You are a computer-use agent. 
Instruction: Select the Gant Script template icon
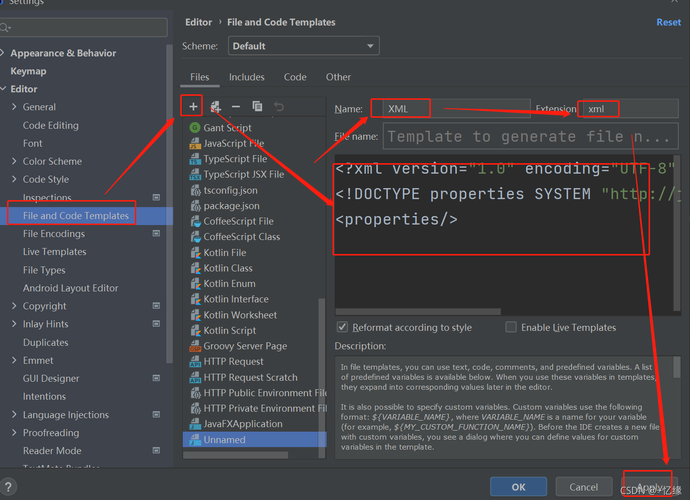pyautogui.click(x=195, y=128)
